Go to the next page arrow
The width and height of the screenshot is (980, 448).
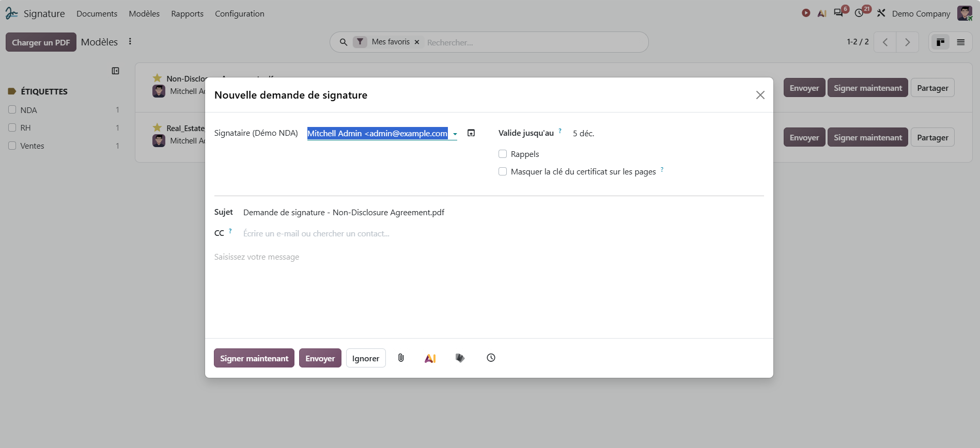(908, 42)
